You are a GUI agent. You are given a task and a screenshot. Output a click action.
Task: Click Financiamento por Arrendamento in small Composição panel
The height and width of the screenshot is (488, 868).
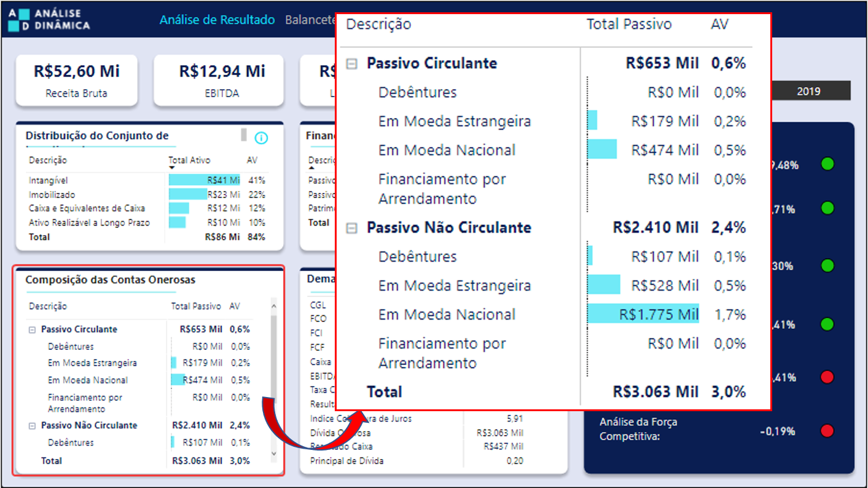click(x=85, y=403)
